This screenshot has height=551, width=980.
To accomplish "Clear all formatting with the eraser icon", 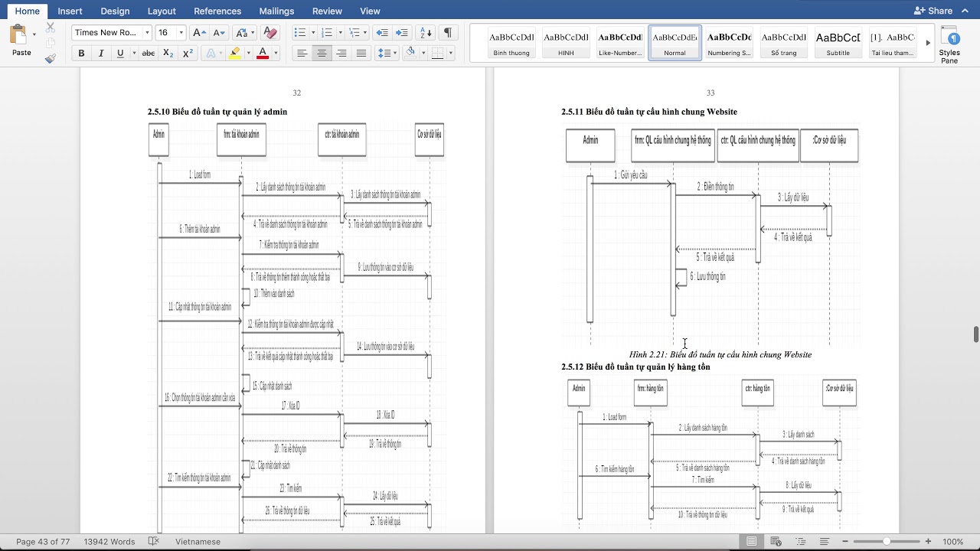I will 269,33.
